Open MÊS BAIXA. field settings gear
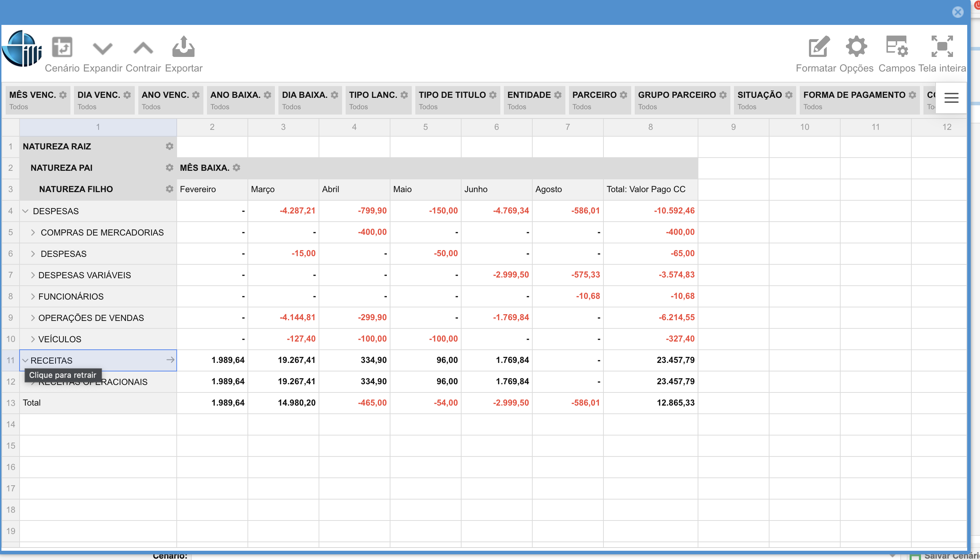This screenshot has width=980, height=560. 237,168
